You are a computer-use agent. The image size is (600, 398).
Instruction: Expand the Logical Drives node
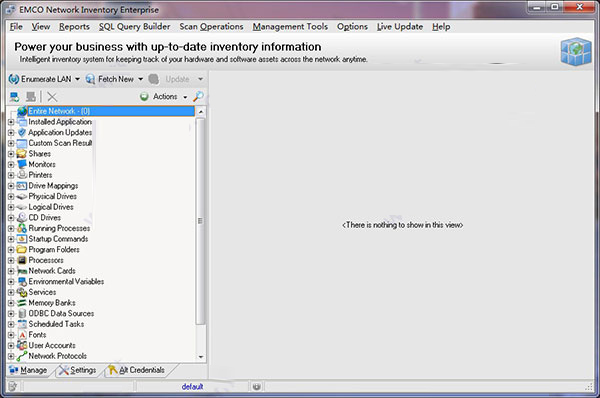(x=11, y=207)
